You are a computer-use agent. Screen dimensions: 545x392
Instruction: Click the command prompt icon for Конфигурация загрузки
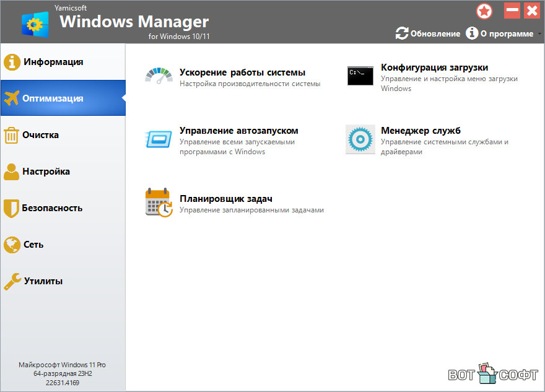click(x=360, y=76)
